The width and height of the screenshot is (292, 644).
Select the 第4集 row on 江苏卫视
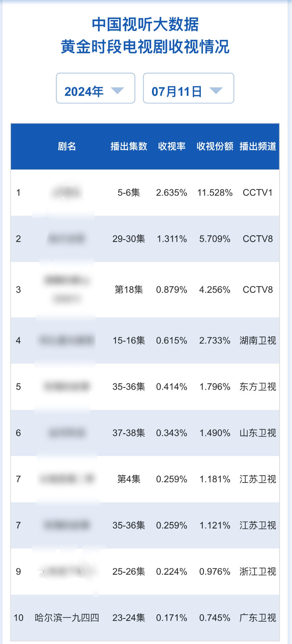tap(145, 479)
